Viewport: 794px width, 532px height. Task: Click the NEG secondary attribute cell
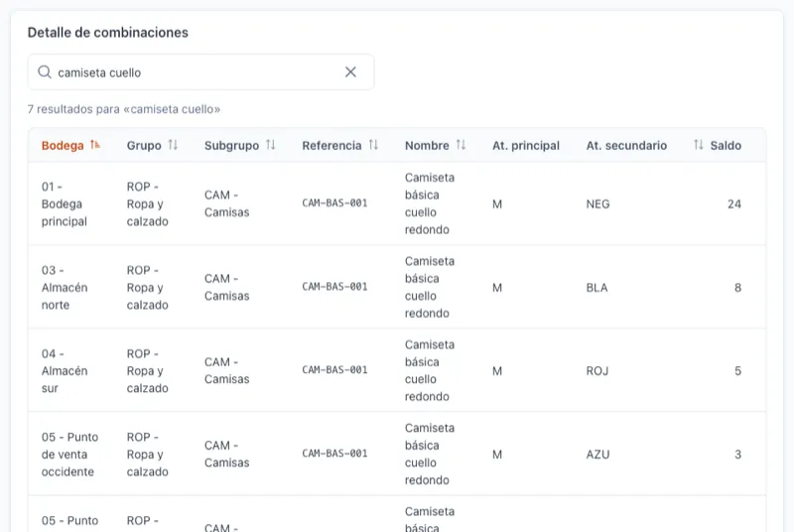(x=597, y=204)
